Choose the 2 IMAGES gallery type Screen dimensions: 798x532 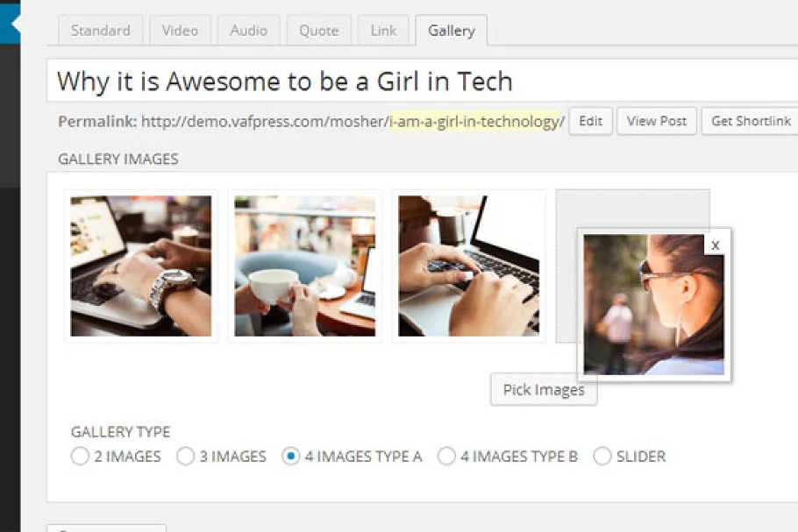click(x=80, y=457)
